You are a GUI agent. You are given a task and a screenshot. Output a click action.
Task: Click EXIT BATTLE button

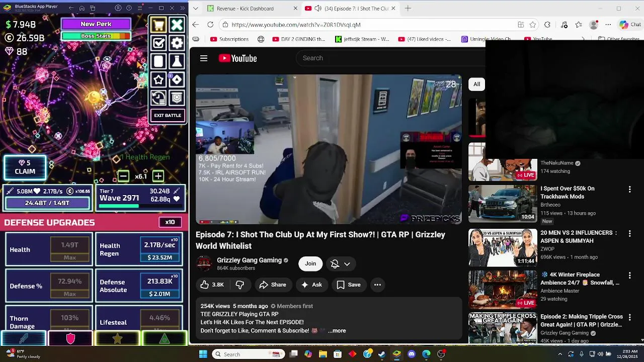[x=168, y=116]
